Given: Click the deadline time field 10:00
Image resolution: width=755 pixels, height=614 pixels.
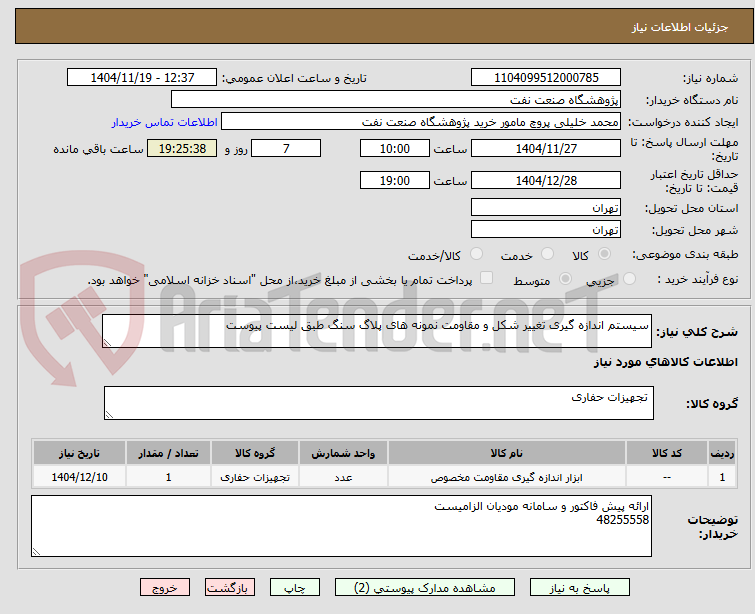Looking at the screenshot, I should (394, 148).
